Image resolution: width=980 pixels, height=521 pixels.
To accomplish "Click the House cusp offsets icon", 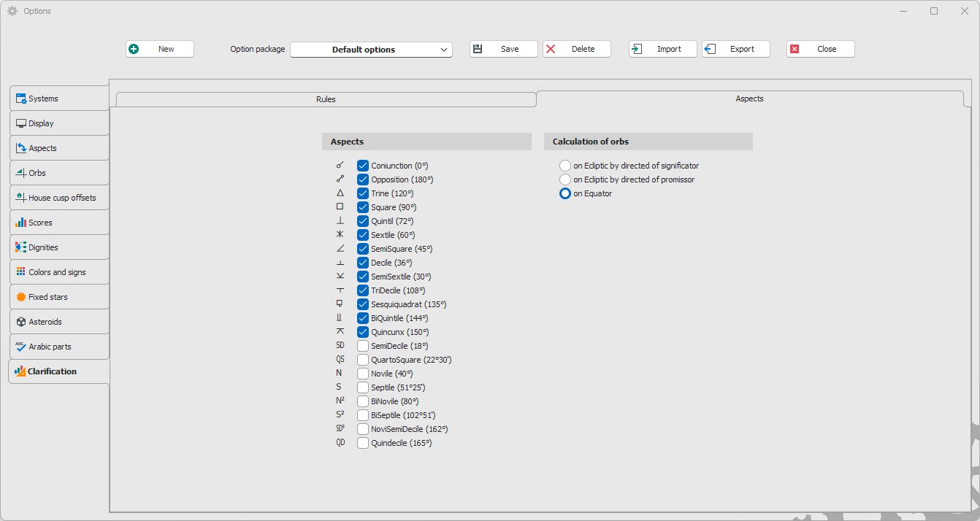I will (x=21, y=198).
